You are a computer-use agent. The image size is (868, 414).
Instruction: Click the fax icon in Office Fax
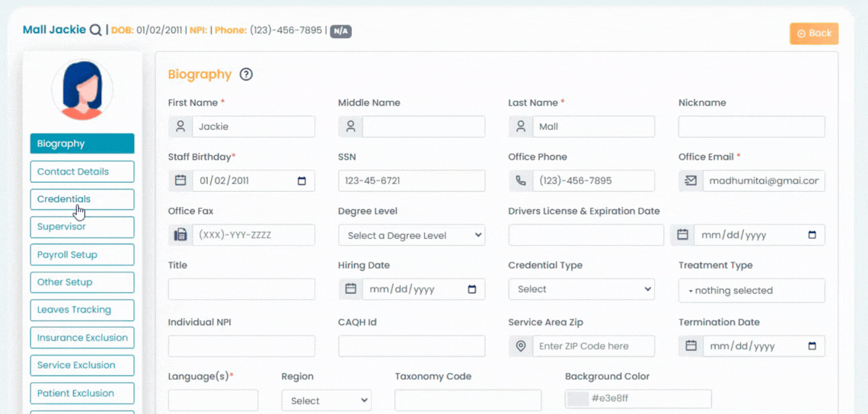coord(180,235)
